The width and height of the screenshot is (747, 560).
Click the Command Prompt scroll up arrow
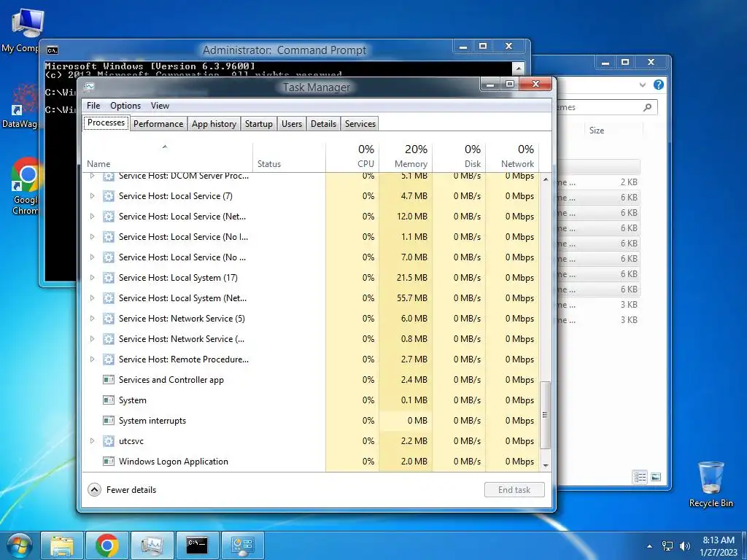coord(519,69)
